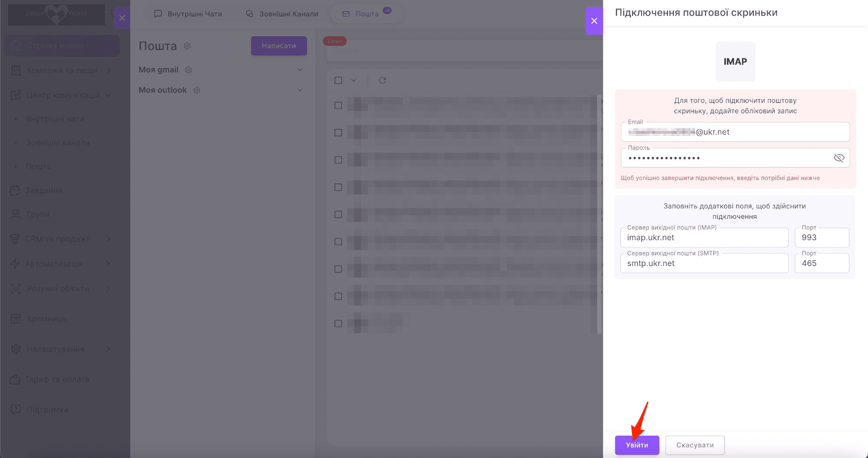
Task: Switch to Пошта tab at top
Action: pyautogui.click(x=367, y=14)
